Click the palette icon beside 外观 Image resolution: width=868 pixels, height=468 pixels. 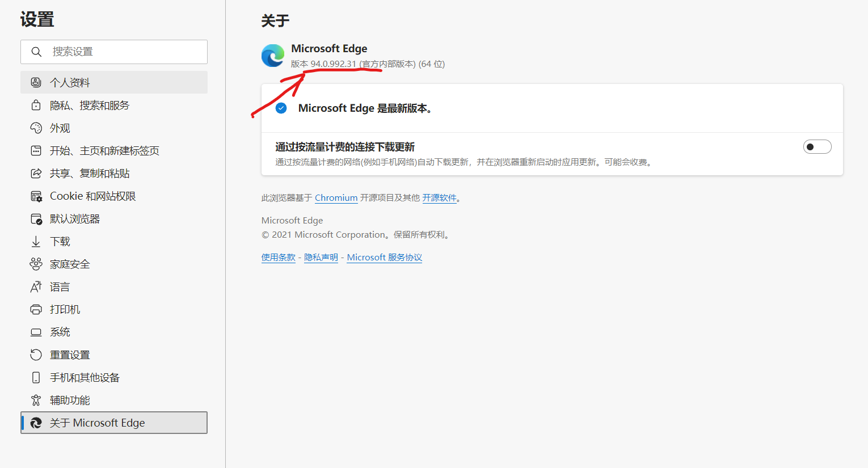[x=36, y=128]
